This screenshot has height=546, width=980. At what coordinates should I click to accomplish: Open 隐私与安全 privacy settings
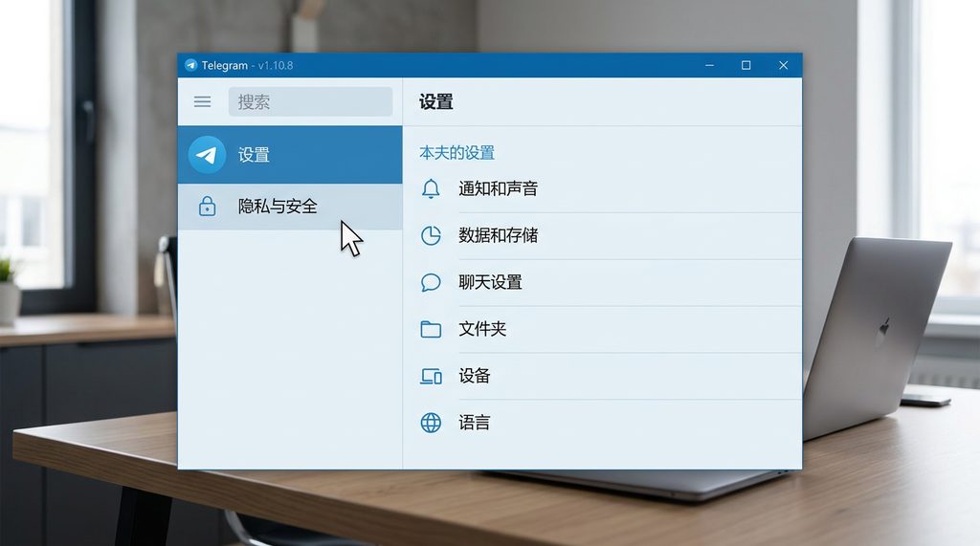pos(290,207)
